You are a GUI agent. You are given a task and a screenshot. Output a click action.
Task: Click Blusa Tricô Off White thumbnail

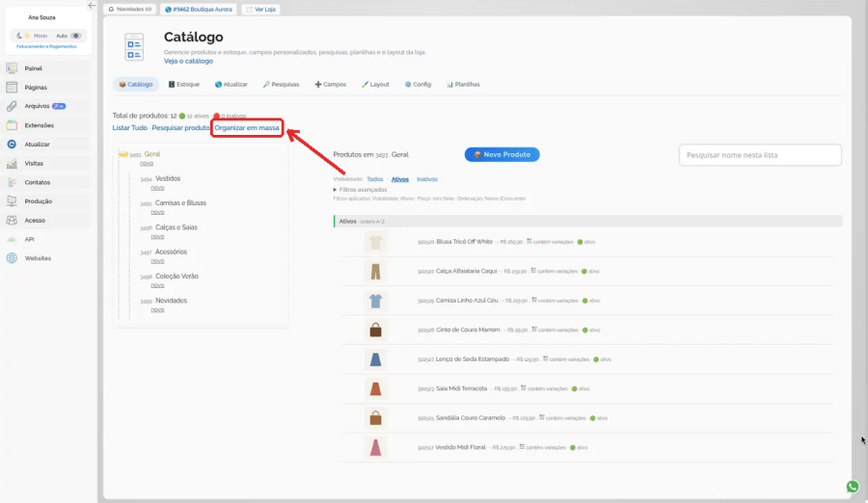[x=375, y=243]
